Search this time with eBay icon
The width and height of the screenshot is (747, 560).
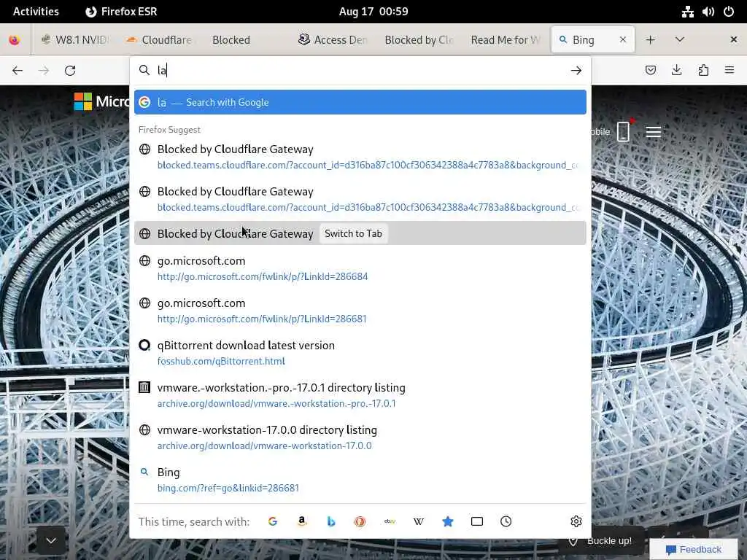390,521
